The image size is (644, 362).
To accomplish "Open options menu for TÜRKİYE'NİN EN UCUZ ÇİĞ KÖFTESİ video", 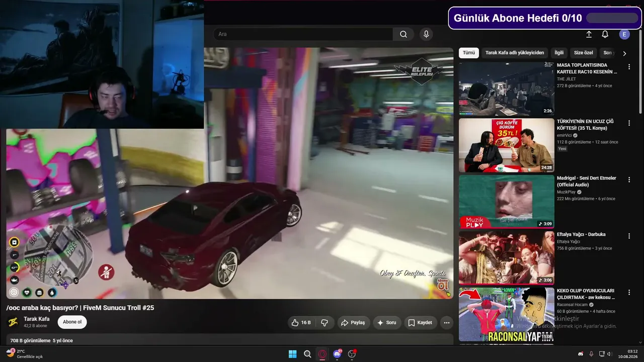I will [x=629, y=123].
